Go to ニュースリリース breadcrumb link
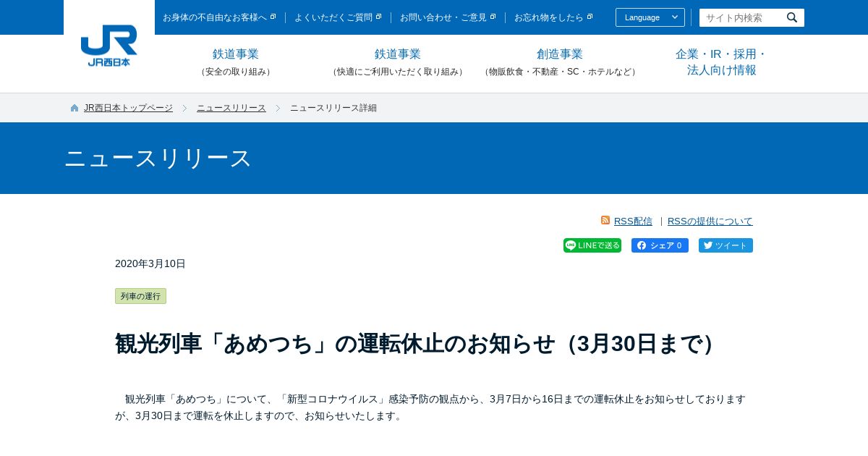Screen dimensions: 868x456 point(231,108)
